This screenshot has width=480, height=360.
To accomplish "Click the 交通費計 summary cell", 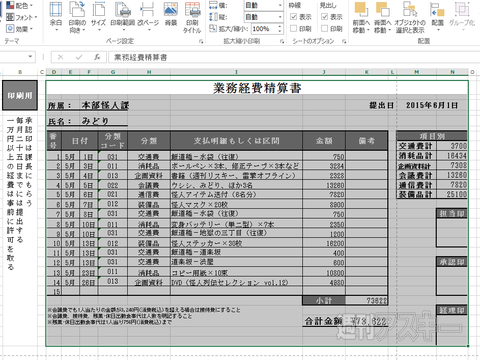I will (415, 146).
